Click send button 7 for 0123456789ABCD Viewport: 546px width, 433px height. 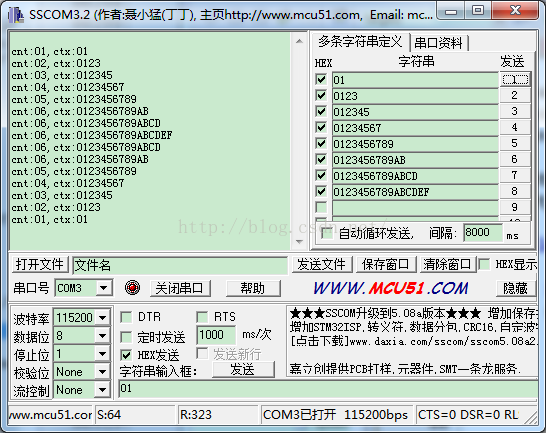[x=515, y=176]
